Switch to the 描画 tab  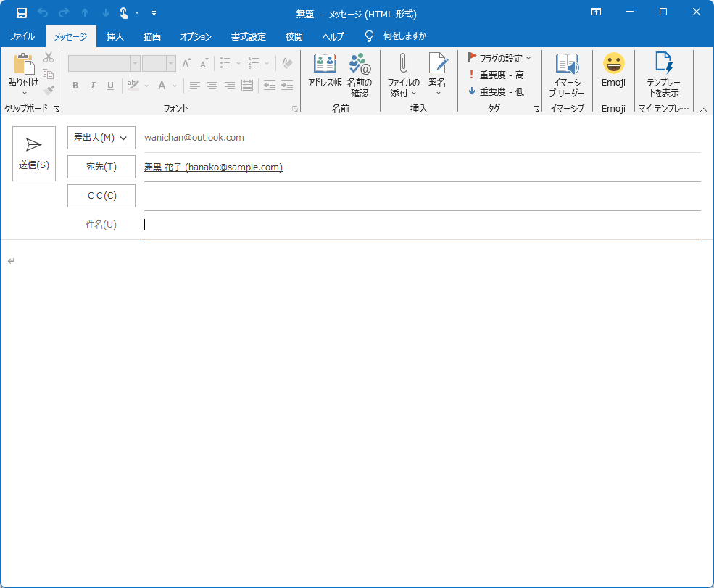(152, 36)
